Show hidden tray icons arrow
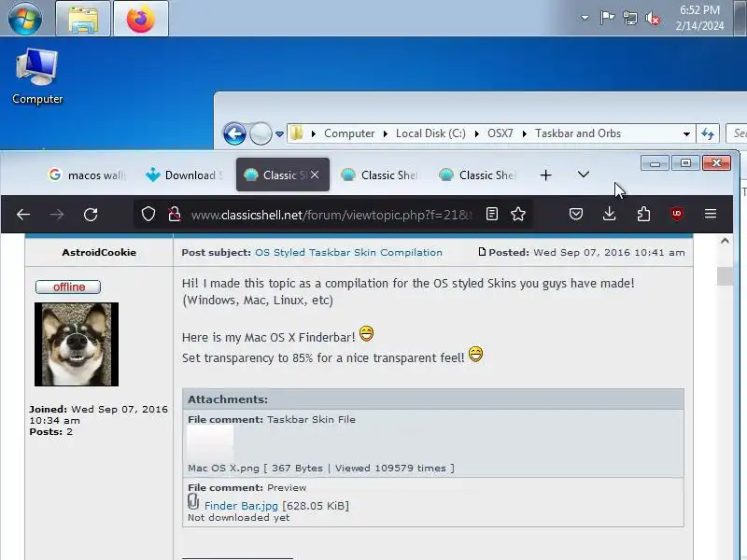 [x=585, y=18]
